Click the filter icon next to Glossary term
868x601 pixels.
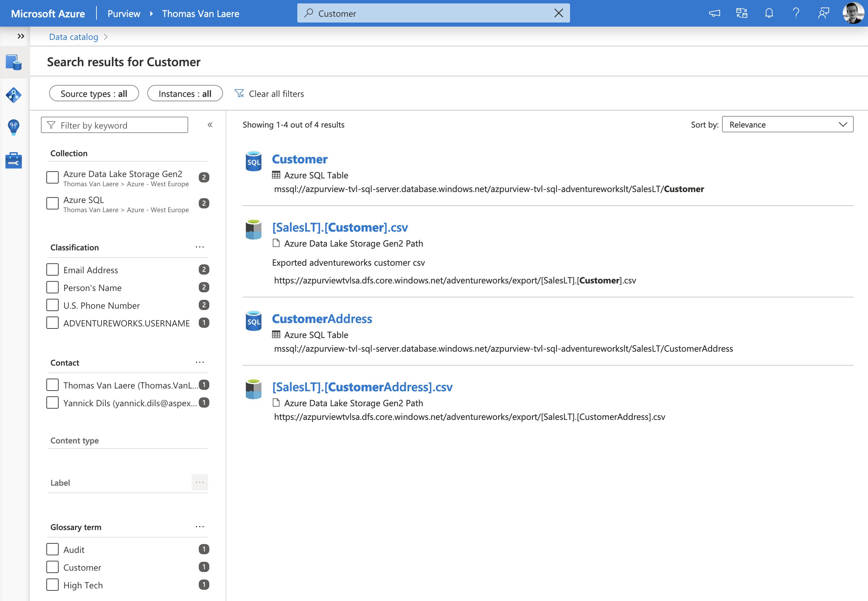click(200, 526)
